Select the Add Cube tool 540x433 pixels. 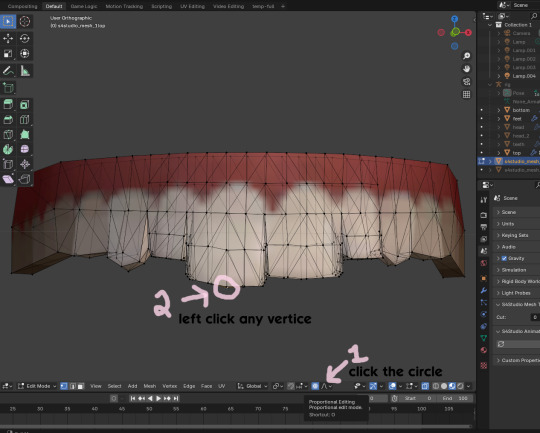(8, 88)
